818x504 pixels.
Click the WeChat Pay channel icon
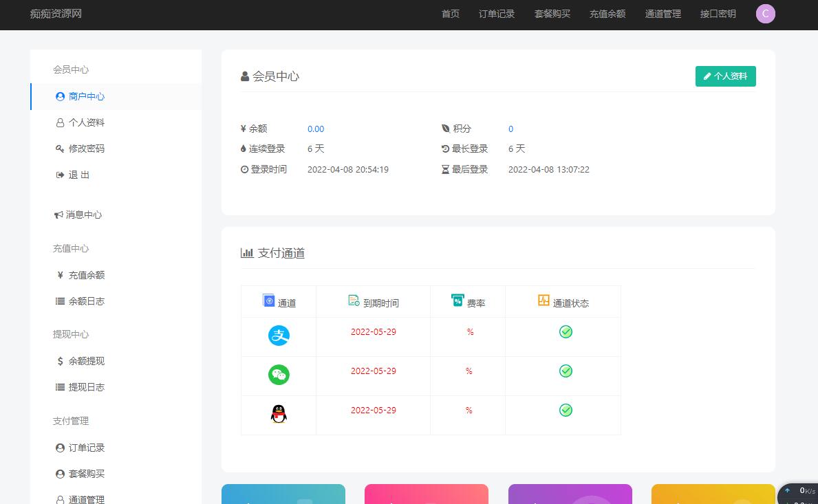coord(278,375)
